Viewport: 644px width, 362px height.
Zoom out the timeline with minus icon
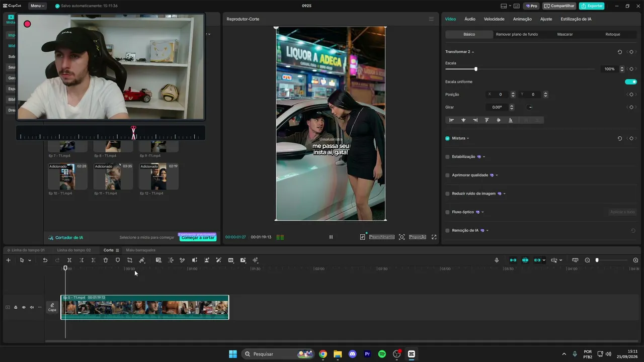[x=587, y=260]
